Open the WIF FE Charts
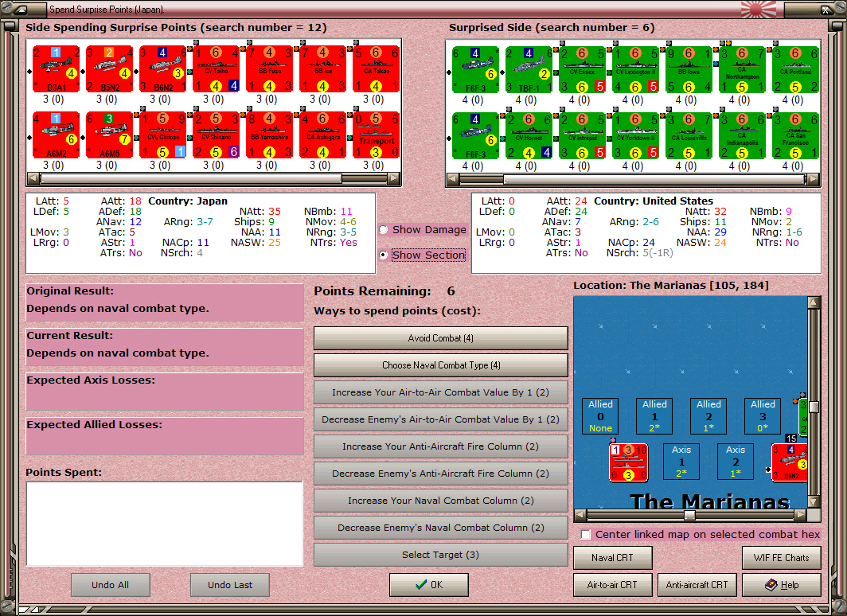 pyautogui.click(x=782, y=558)
